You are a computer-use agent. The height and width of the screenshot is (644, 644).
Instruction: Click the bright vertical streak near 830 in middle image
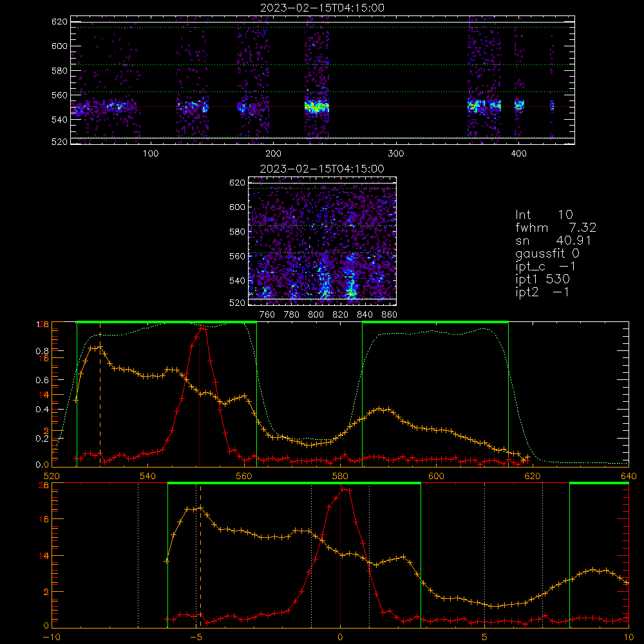(351, 279)
